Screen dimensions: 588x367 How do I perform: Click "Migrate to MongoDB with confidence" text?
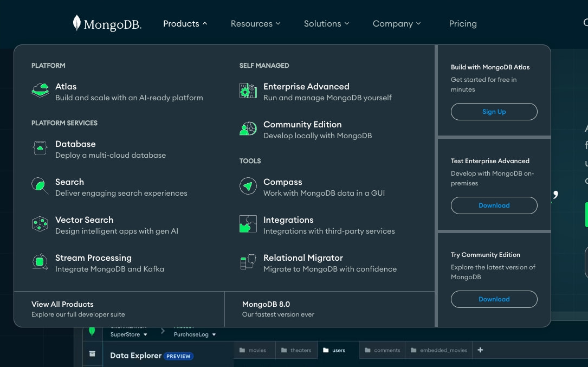pos(330,269)
